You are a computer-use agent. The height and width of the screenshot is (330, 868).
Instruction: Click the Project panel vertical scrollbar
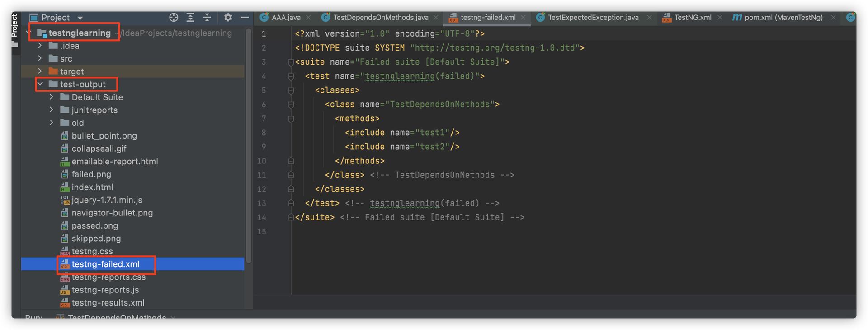pyautogui.click(x=248, y=145)
